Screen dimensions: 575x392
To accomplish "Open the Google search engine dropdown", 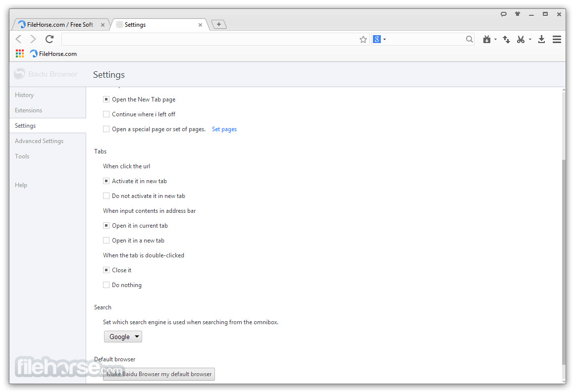I will click(x=123, y=337).
